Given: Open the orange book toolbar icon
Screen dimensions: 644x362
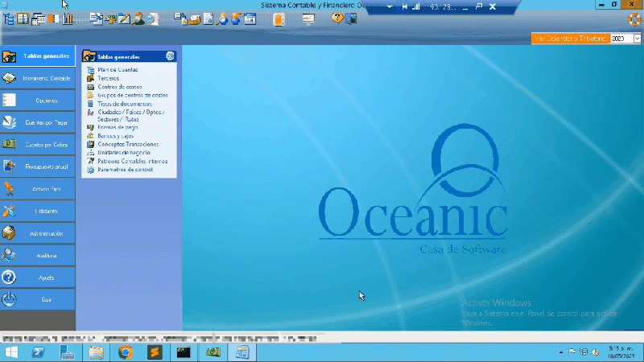Looking at the screenshot, I should pos(279,19).
